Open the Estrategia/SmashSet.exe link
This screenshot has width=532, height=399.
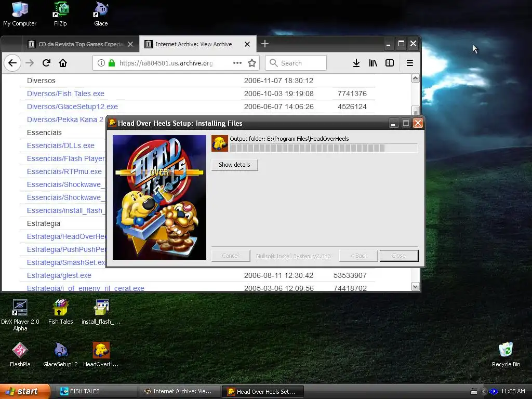[x=66, y=262]
